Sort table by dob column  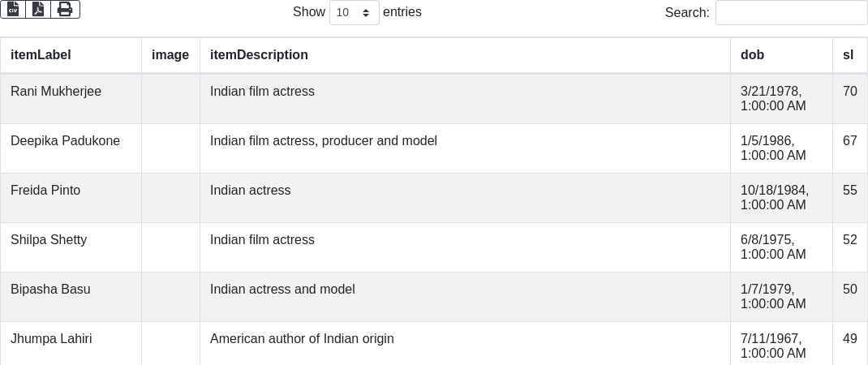(x=752, y=55)
